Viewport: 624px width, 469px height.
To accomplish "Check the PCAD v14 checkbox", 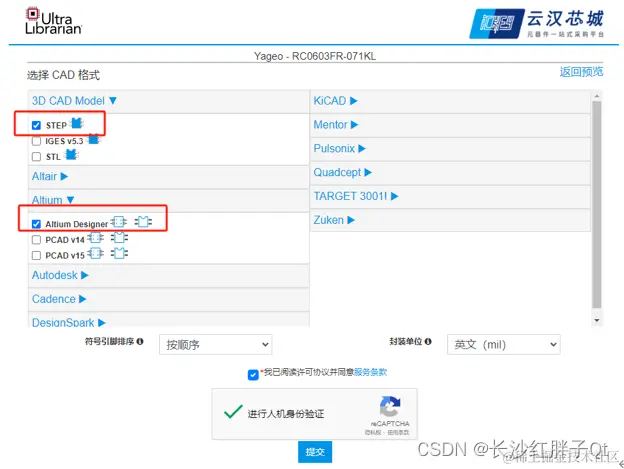I will coord(36,240).
